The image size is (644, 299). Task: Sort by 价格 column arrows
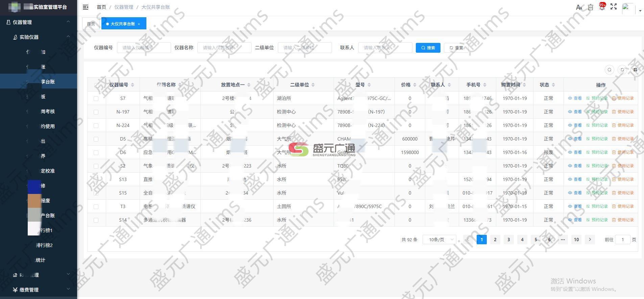click(415, 85)
